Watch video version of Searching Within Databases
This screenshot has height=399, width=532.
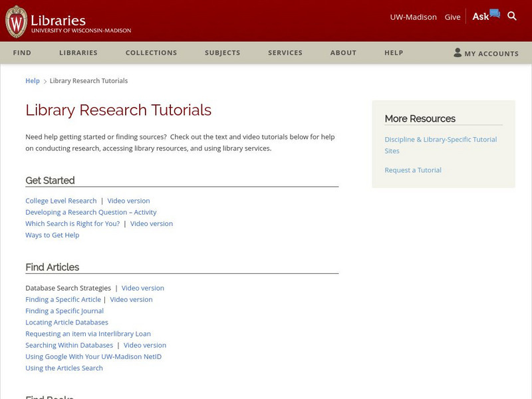coord(145,345)
